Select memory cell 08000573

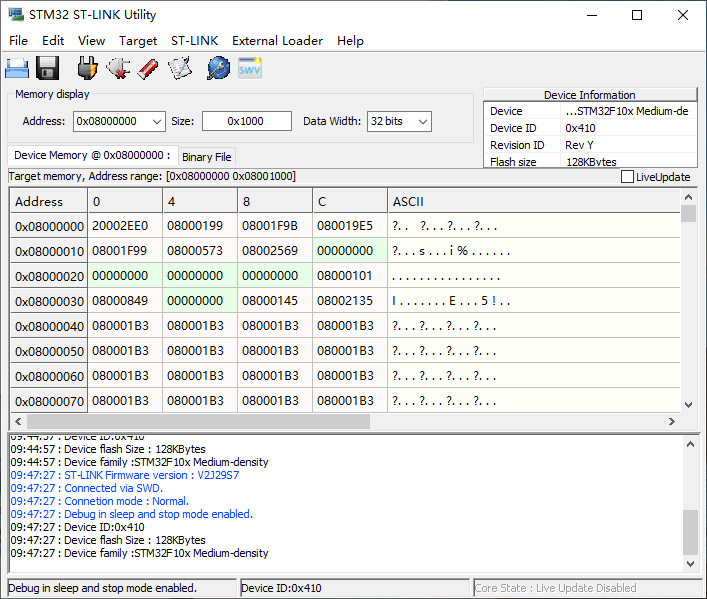[200, 251]
